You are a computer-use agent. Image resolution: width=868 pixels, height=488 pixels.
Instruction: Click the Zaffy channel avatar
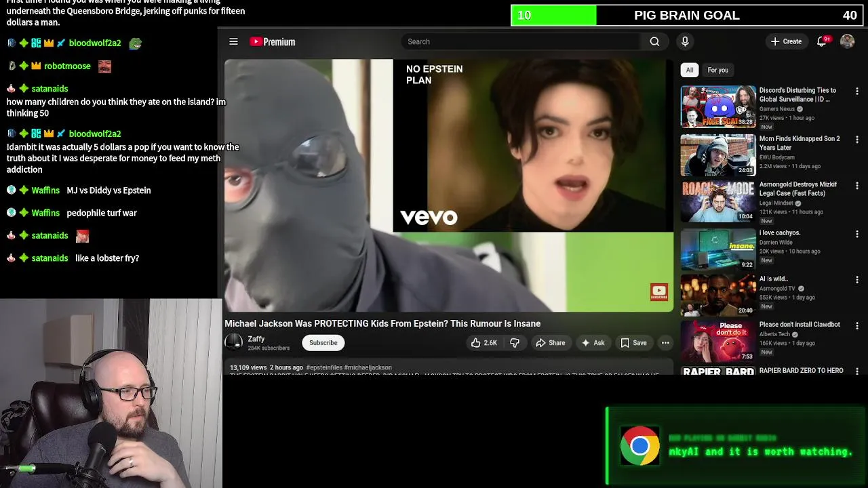(x=233, y=342)
